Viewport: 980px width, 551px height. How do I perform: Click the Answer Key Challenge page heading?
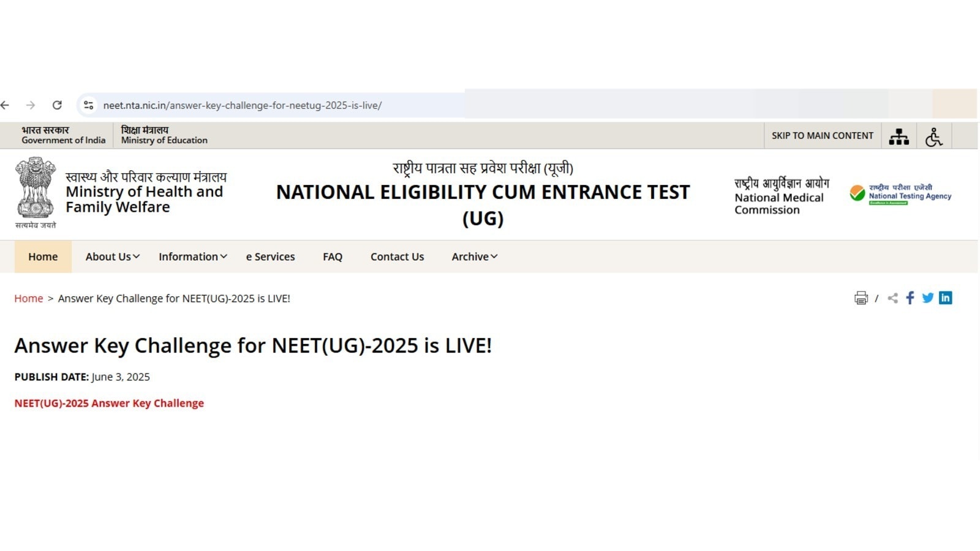253,346
